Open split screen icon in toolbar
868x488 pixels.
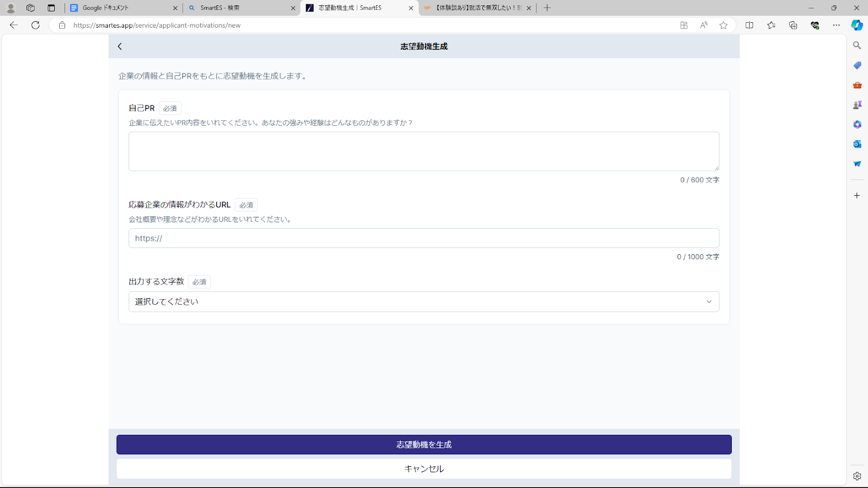tap(749, 25)
